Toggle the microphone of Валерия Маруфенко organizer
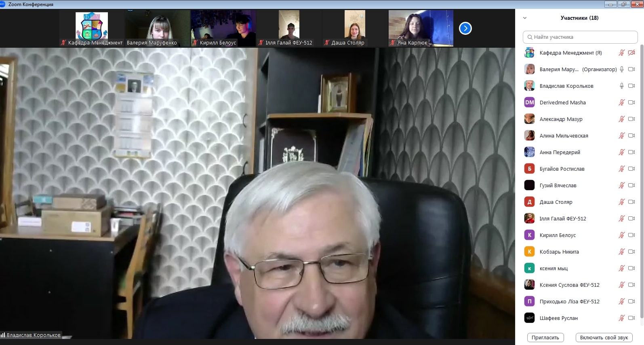Viewport: 644px width, 345px height. point(622,69)
